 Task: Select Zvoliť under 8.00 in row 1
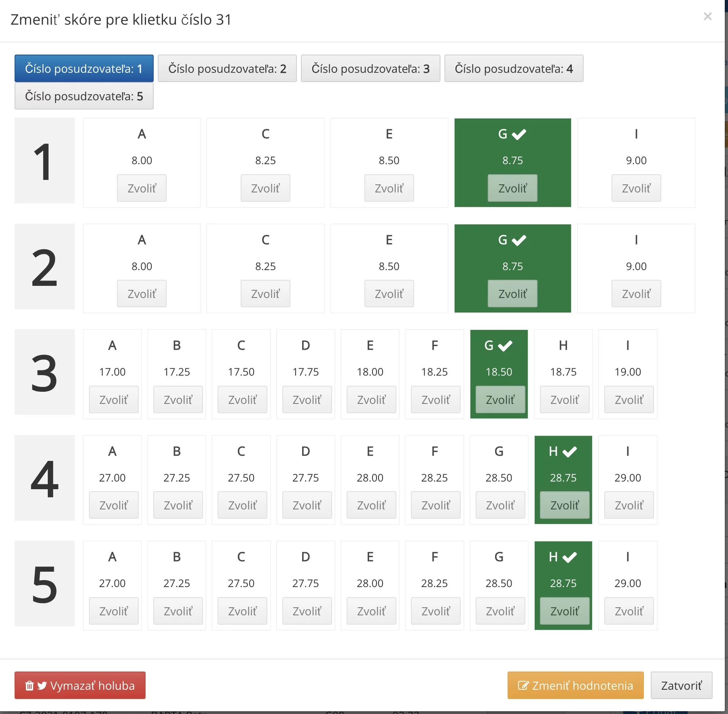142,188
